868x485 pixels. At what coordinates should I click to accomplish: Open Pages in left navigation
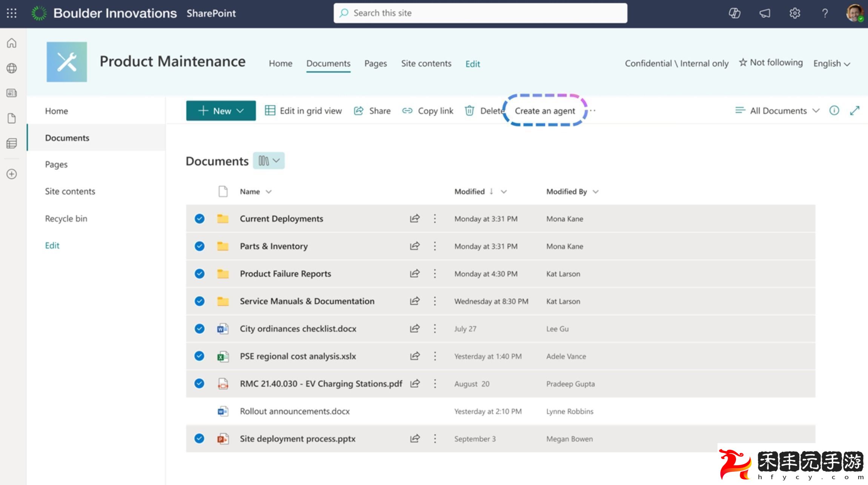pos(56,165)
